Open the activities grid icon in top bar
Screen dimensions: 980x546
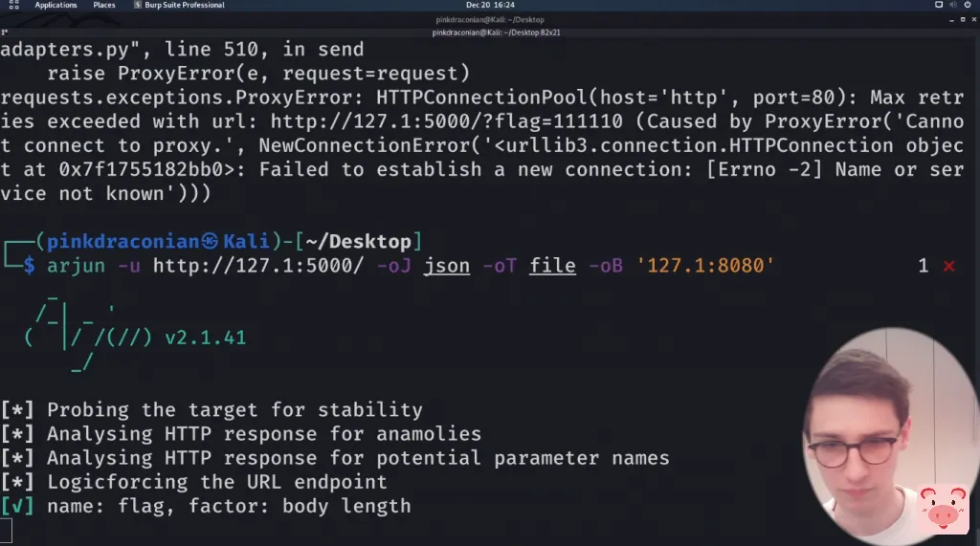click(13, 5)
